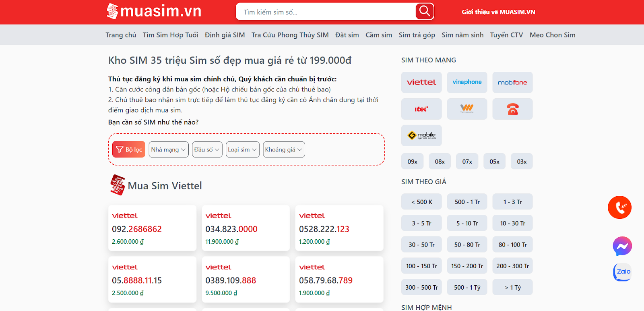Open SIM card 092.2686862

point(152,228)
